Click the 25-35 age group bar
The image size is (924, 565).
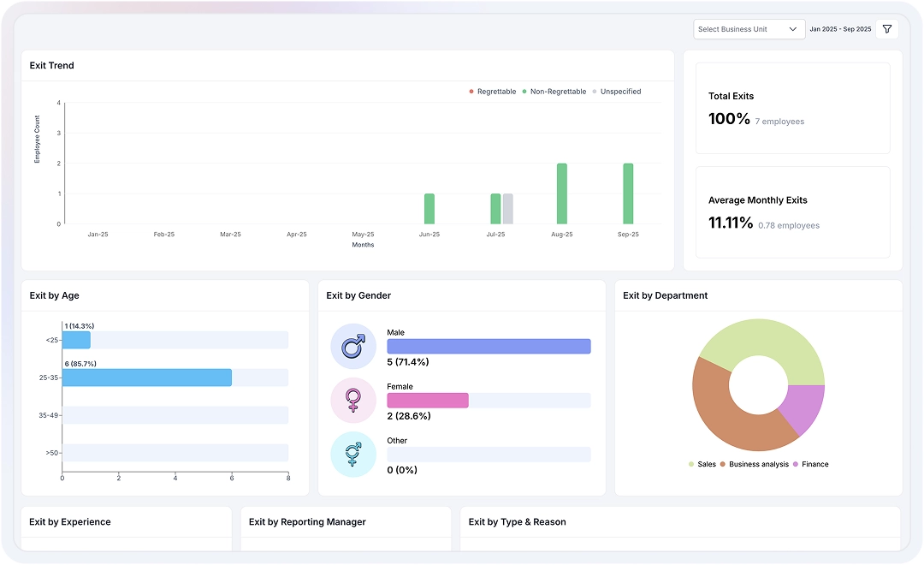pos(146,378)
